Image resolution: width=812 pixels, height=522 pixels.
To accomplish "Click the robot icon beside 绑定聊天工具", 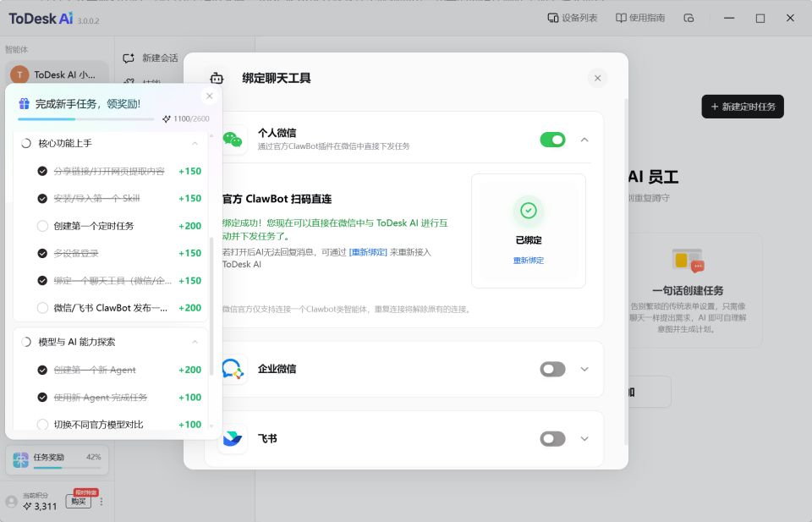I will 217,78.
